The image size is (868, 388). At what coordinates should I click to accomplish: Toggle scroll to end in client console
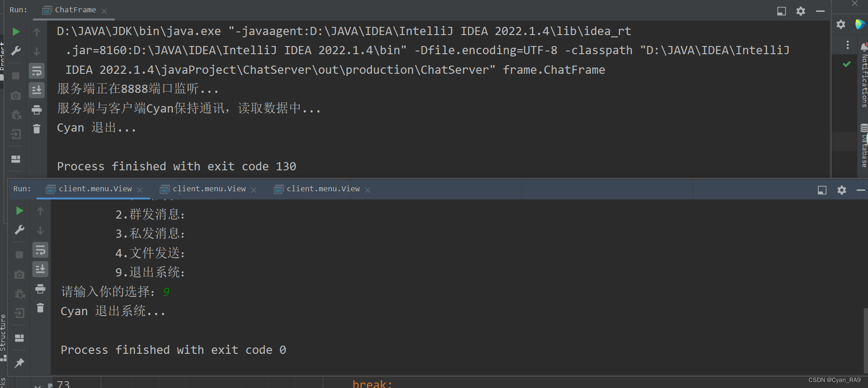coord(41,269)
